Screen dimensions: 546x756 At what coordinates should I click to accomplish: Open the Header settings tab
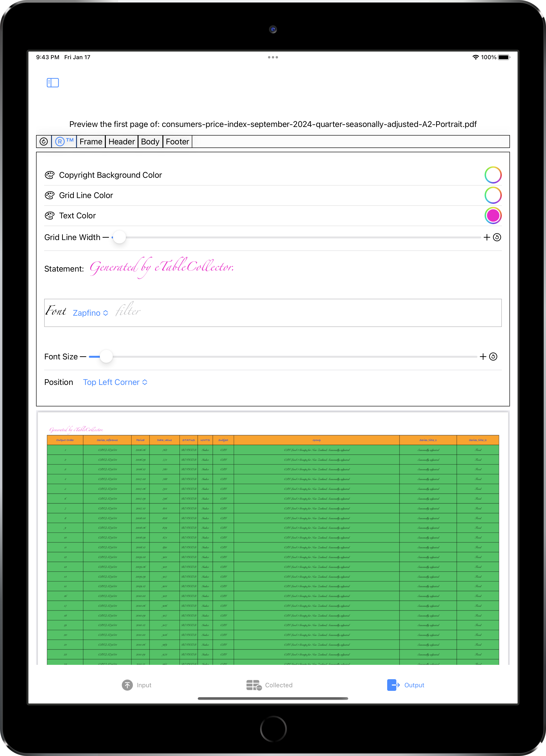click(x=121, y=142)
